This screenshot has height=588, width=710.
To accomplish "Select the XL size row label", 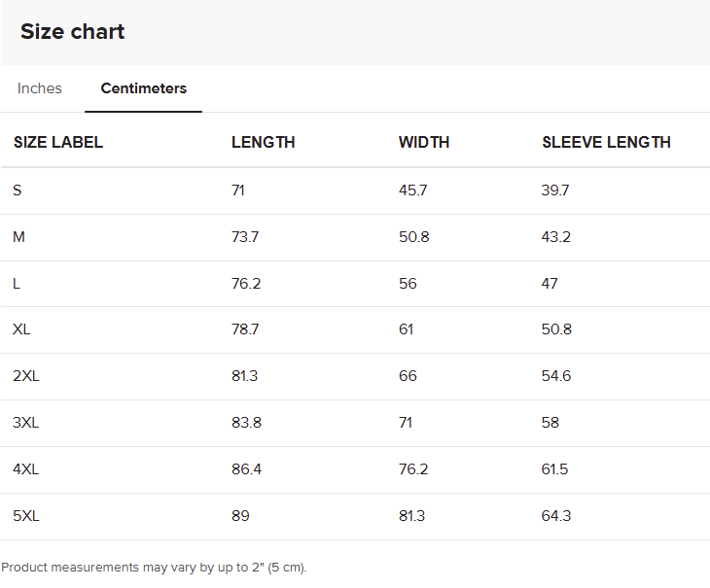I will click(21, 329).
